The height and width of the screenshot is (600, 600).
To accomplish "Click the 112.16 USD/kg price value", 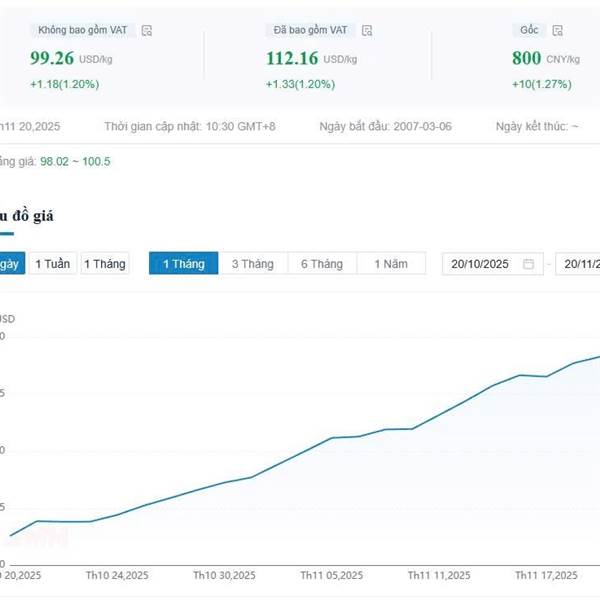I will coord(292,58).
